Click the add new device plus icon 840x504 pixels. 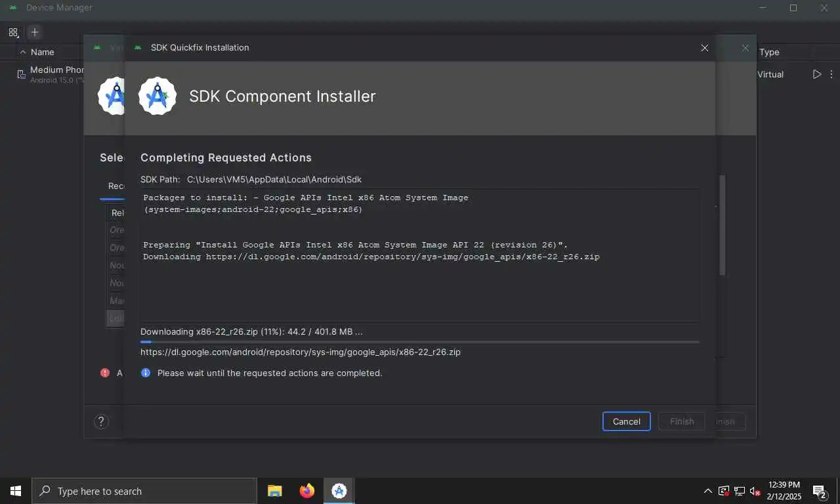pyautogui.click(x=35, y=32)
